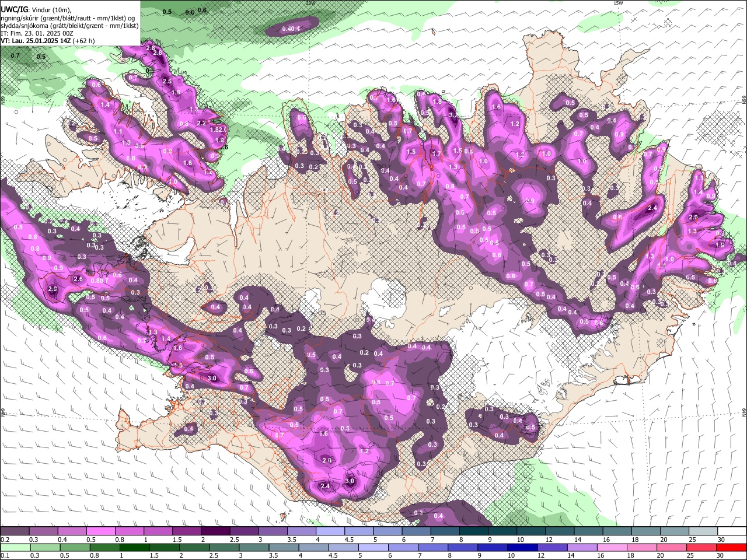
Task: Click the '15W' longitude label at top
Action: tap(618, 3)
